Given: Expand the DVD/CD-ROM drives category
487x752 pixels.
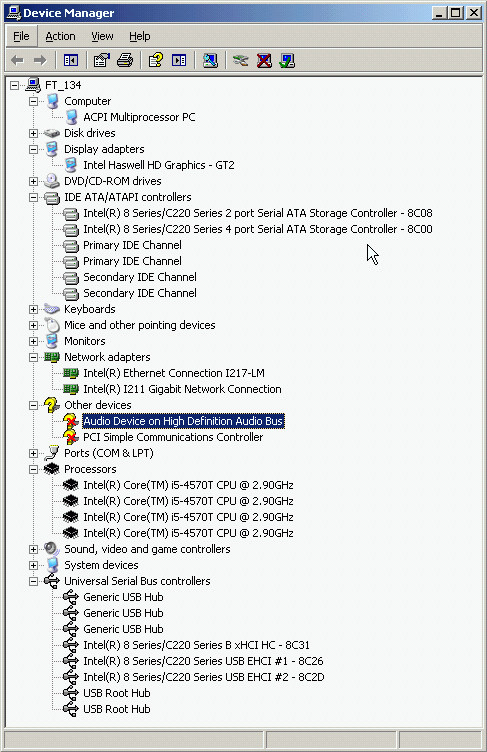Looking at the screenshot, I should click(x=33, y=181).
